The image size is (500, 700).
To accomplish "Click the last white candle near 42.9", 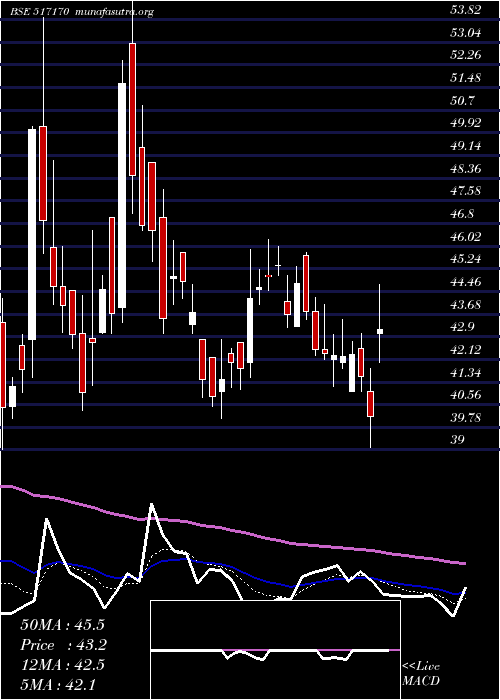I will [x=380, y=331].
